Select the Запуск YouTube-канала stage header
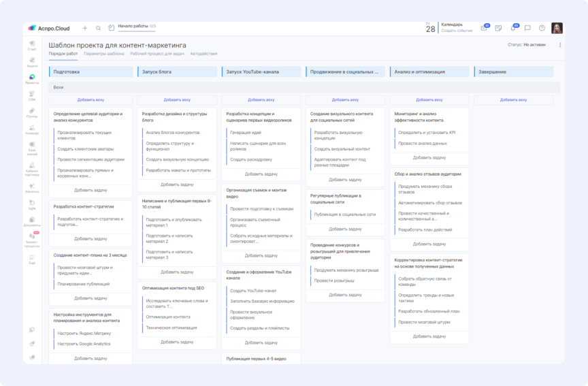The height and width of the screenshot is (386, 588). coord(261,71)
